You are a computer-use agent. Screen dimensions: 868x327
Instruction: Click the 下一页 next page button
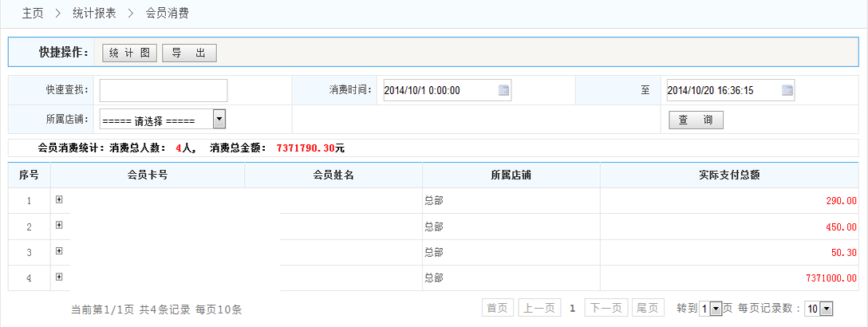[x=606, y=308]
